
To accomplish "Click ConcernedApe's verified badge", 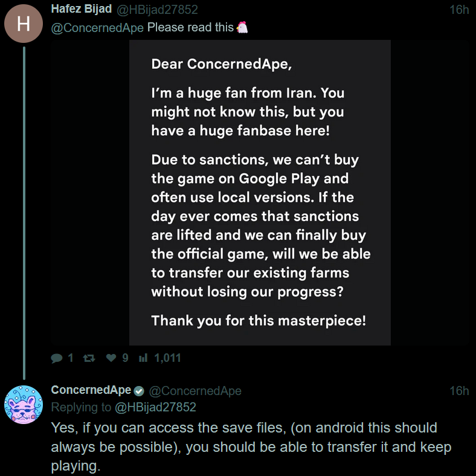I will pyautogui.click(x=139, y=391).
